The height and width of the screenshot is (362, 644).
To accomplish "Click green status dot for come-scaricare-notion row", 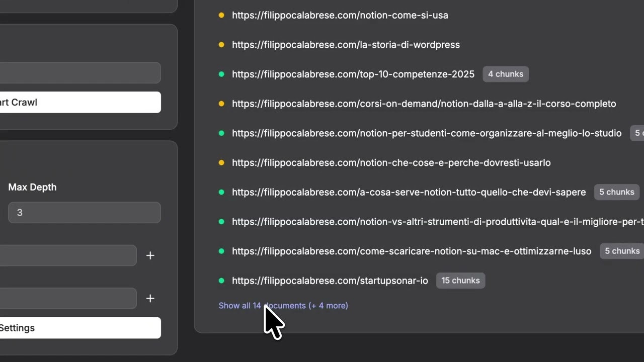I will [x=221, y=251].
